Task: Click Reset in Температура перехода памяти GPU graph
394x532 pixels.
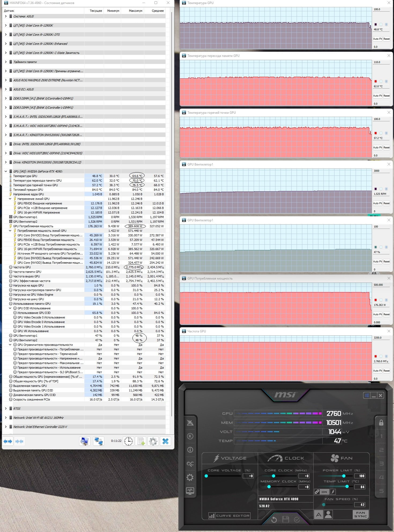Action: 386,96
